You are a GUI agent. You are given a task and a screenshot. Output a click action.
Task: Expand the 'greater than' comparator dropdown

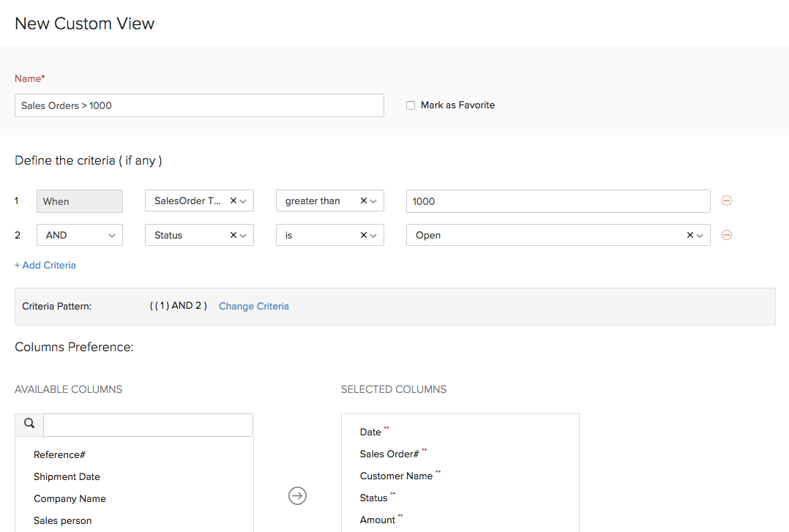click(374, 201)
